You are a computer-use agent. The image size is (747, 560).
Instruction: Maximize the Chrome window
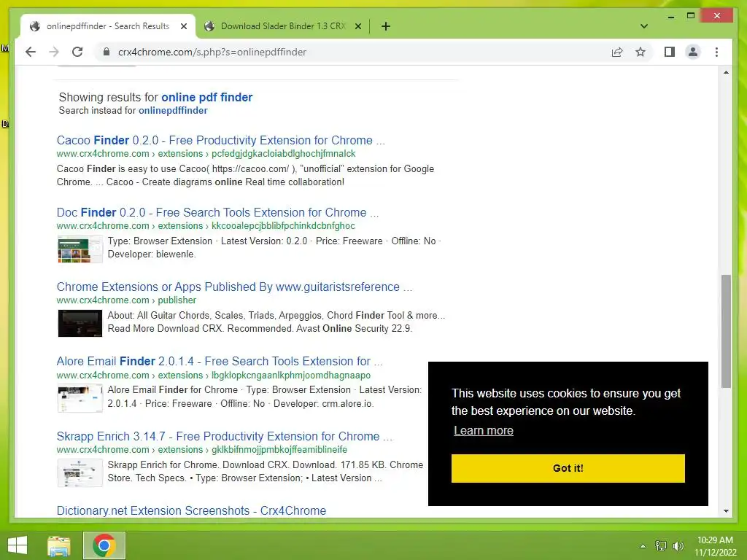click(691, 16)
